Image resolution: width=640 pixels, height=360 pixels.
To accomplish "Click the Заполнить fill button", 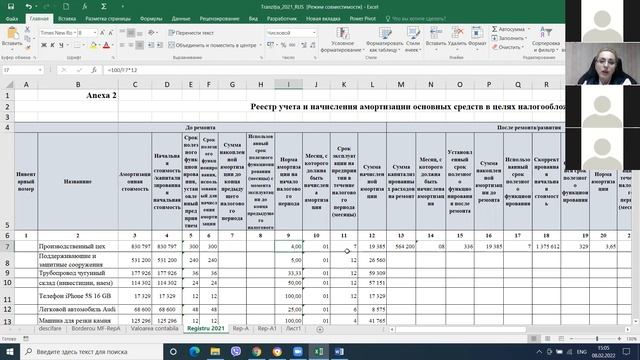I will coord(509,38).
